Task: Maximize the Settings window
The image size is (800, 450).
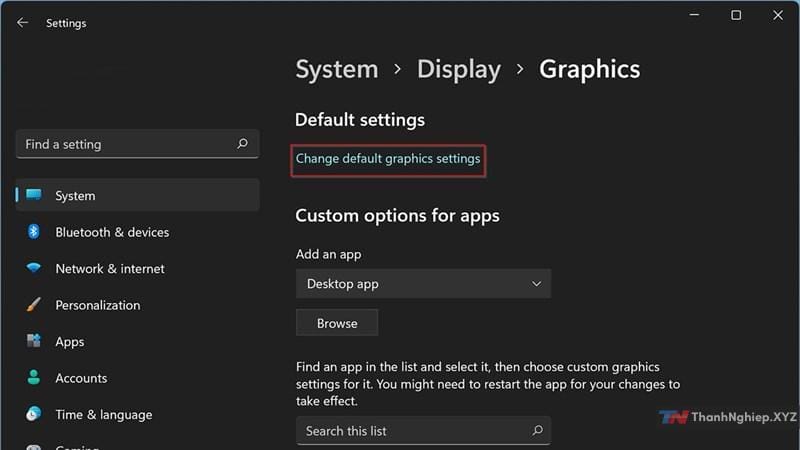Action: 736,15
